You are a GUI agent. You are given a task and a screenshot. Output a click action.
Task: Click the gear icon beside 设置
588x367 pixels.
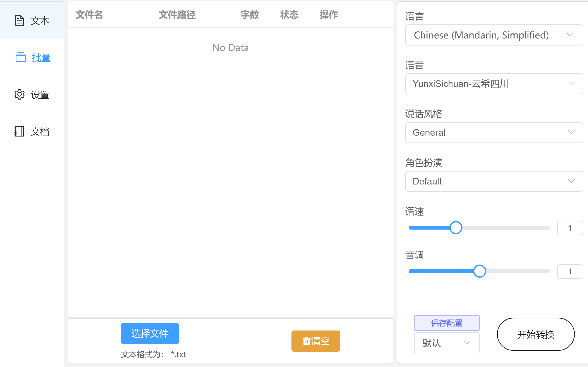pyautogui.click(x=19, y=94)
